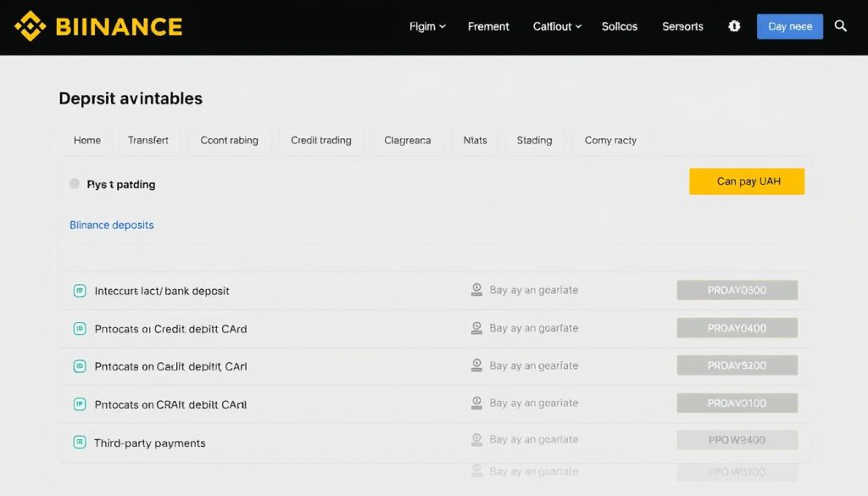
Task: Click the blue Day nece button
Action: pos(790,26)
